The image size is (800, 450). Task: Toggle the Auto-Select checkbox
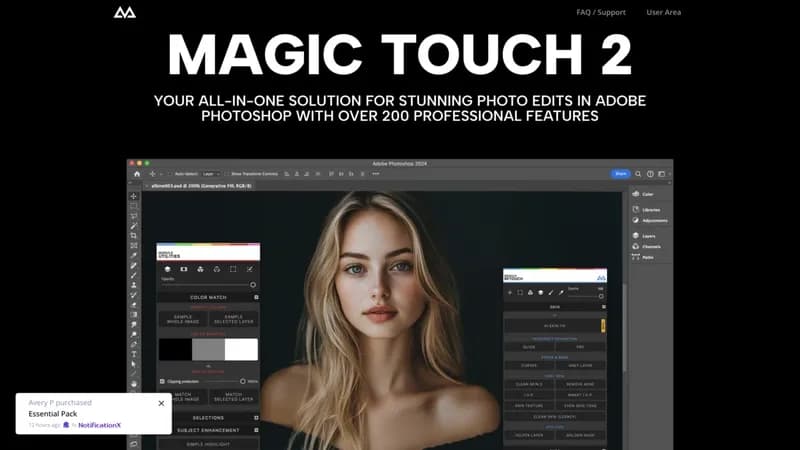(x=171, y=174)
